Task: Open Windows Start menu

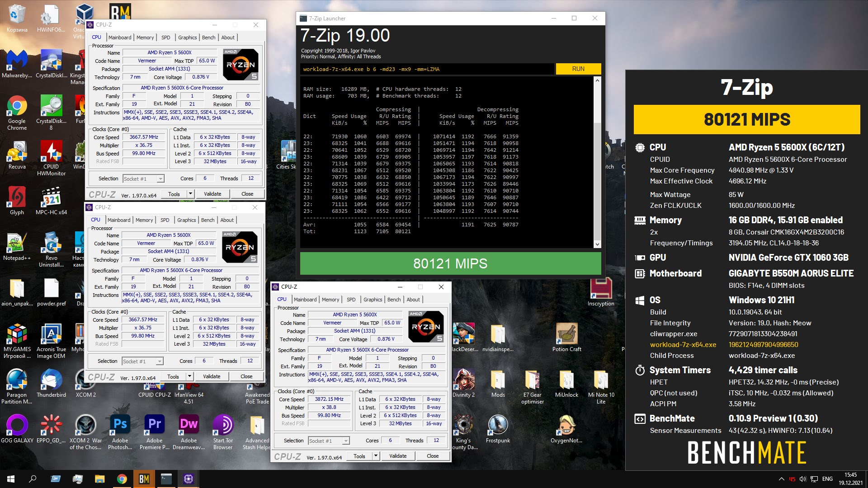Action: tap(11, 479)
